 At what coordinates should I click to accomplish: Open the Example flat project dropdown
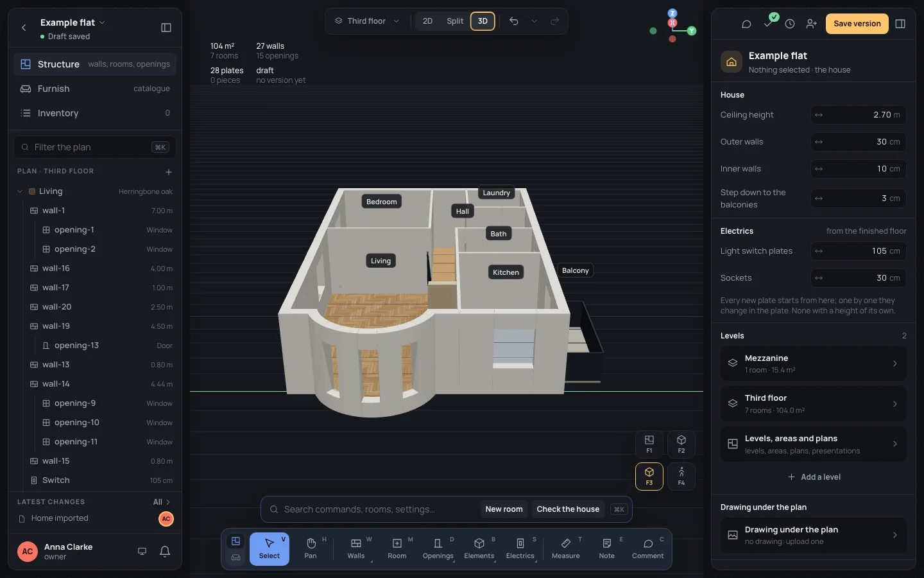coord(73,22)
